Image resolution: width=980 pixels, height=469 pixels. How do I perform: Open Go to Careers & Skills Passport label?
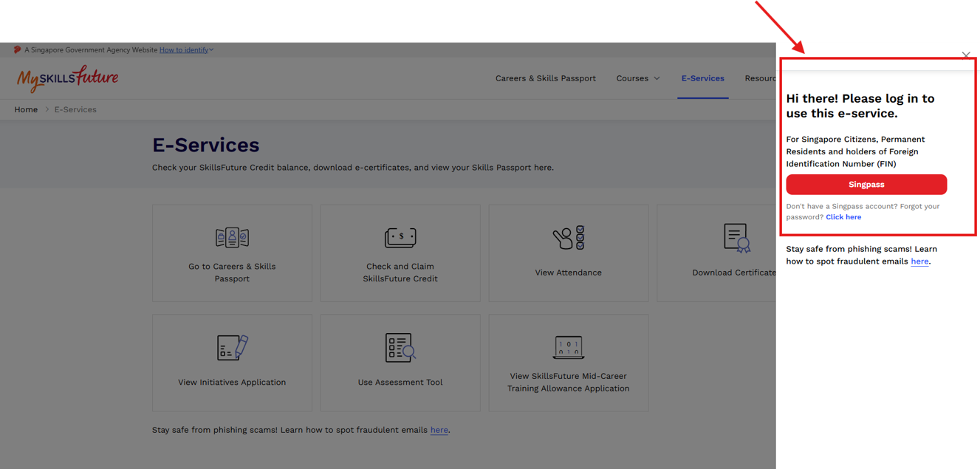(x=232, y=273)
